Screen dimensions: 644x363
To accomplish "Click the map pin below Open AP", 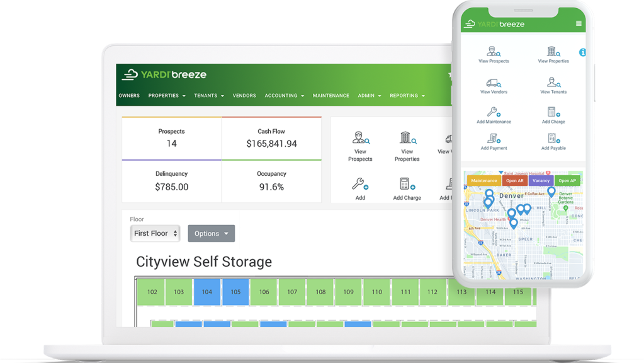I will [551, 192].
